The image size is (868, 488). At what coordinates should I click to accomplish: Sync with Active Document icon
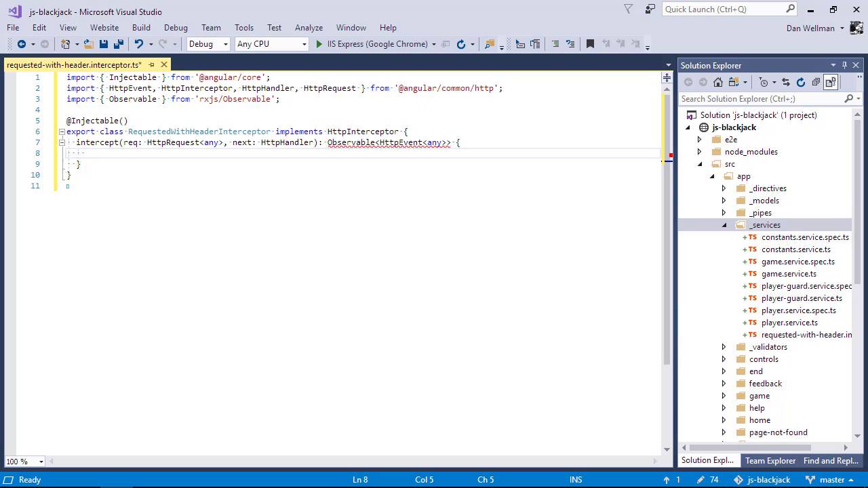pos(786,82)
